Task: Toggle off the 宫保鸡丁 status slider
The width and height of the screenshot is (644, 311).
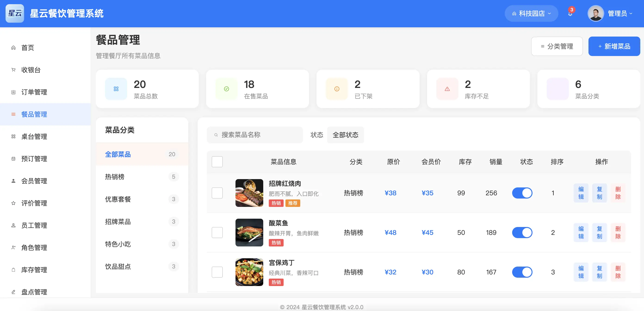Action: [x=522, y=272]
